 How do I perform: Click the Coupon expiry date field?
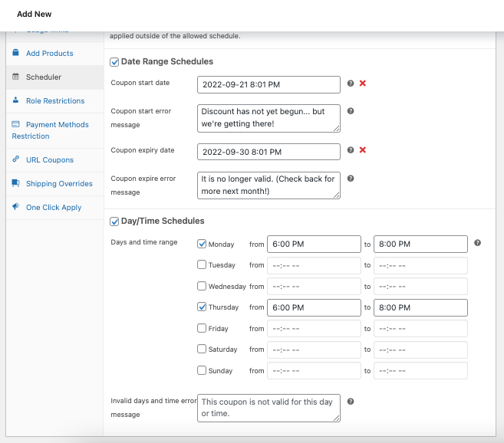pos(268,152)
